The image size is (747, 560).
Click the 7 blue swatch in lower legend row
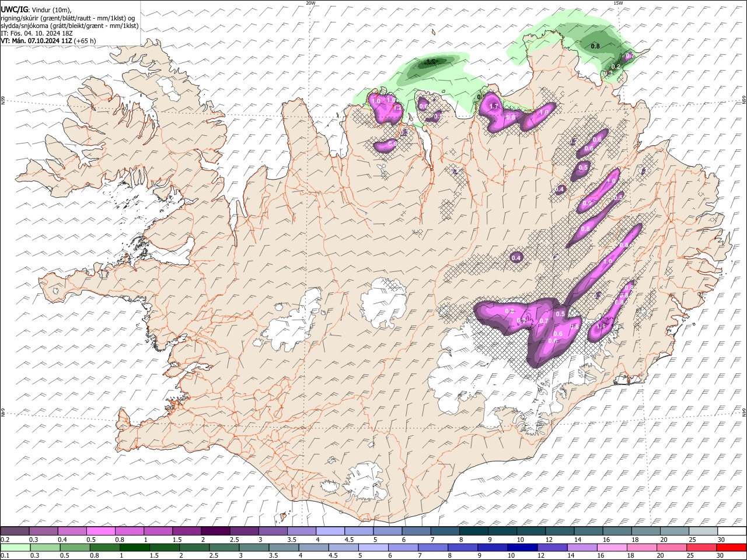point(433,547)
